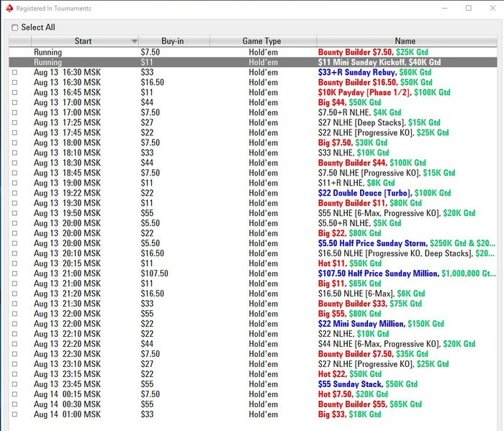This screenshot has width=504, height=431.
Task: Click the $107.50 buy-in cell
Action: coord(154,273)
